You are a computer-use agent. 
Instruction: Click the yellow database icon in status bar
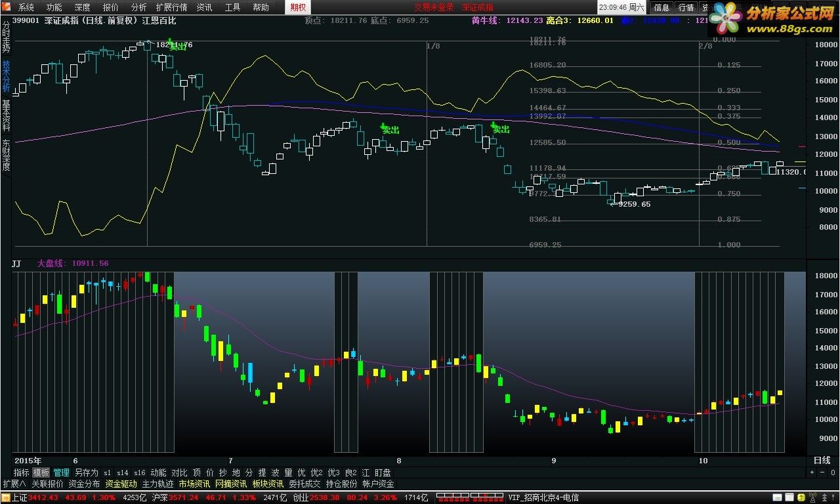pyautogui.click(x=801, y=497)
